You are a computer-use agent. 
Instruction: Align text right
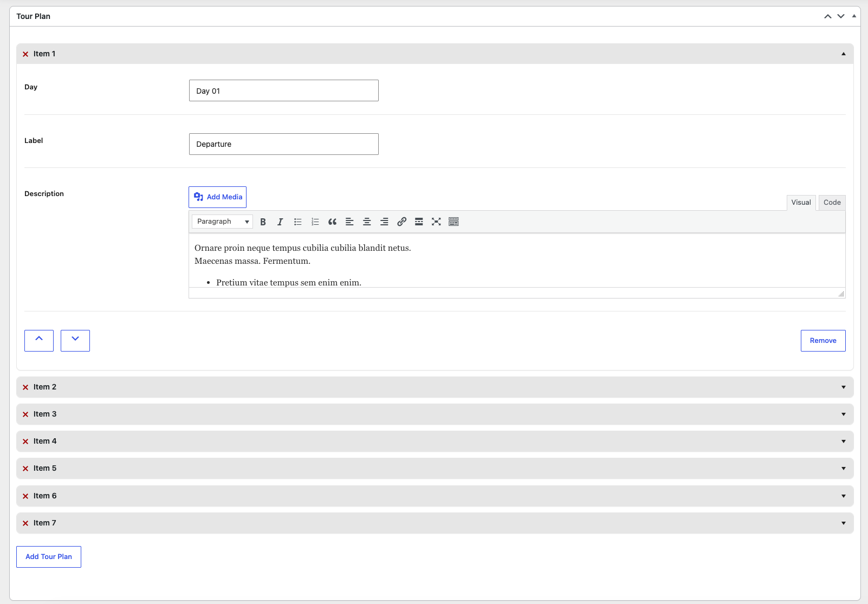click(x=384, y=222)
